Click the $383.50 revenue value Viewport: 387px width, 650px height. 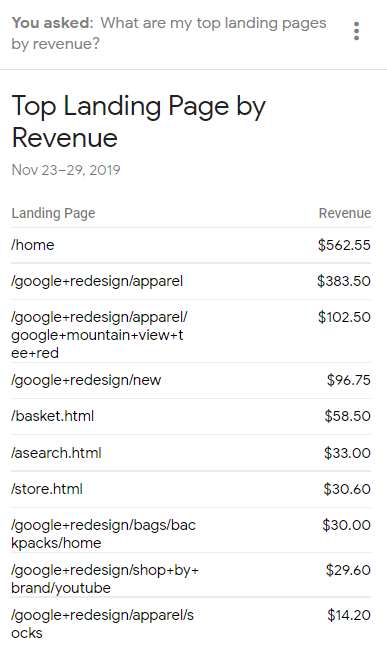(x=343, y=281)
